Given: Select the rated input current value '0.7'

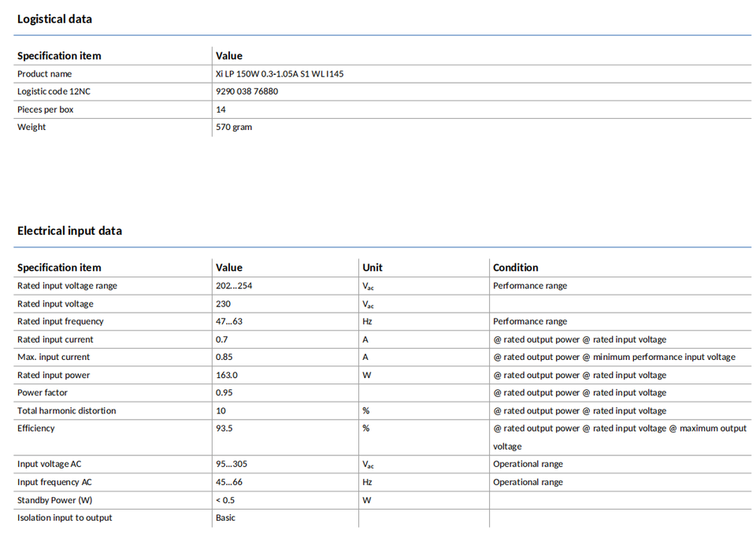Looking at the screenshot, I should [222, 339].
